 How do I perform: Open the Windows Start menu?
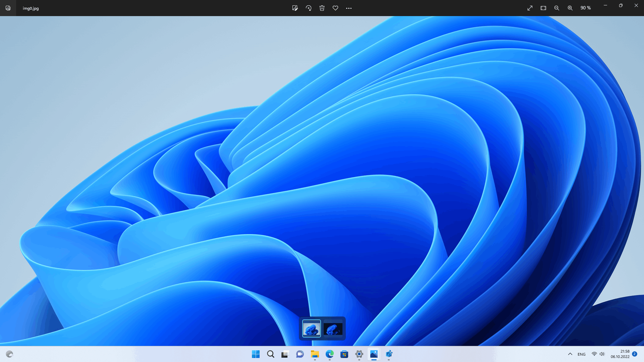tap(256, 354)
